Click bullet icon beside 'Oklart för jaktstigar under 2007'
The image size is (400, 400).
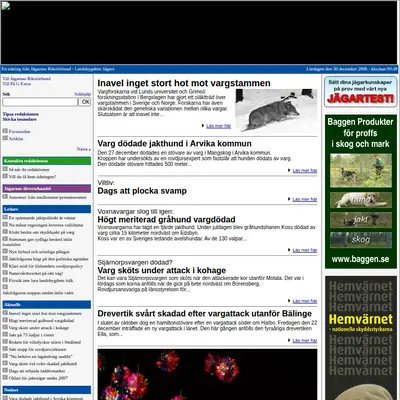tap(5, 377)
